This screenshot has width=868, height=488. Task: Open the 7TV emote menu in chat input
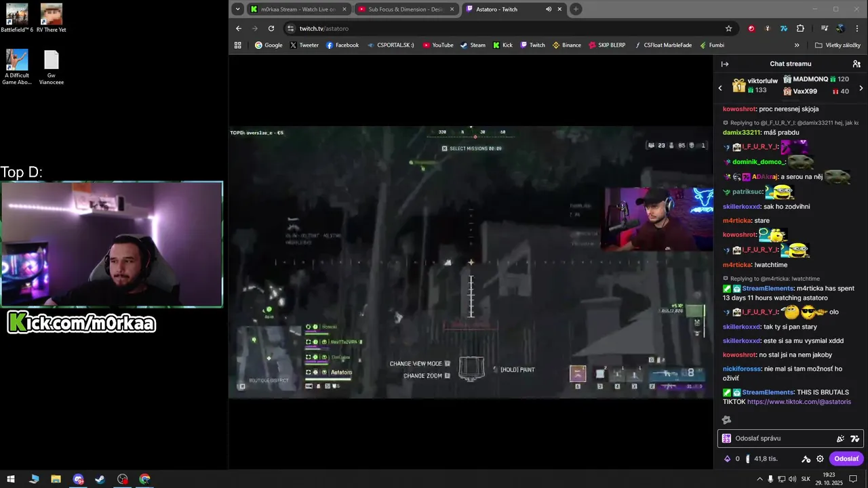pos(855,439)
